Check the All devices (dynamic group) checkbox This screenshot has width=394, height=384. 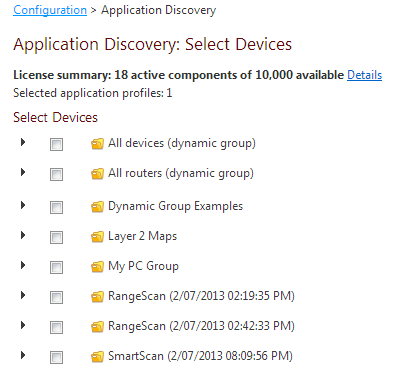point(56,145)
